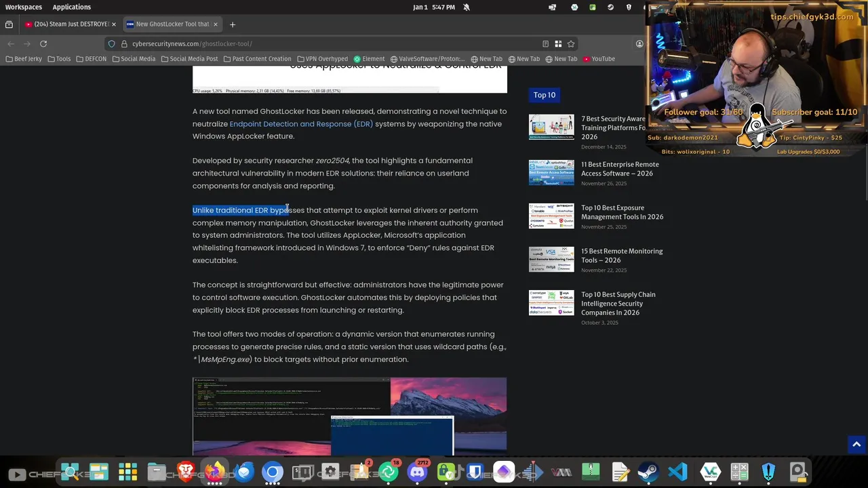868x488 pixels.
Task: Click thumbnail for Remote Monitoring Tools article
Action: (551, 259)
